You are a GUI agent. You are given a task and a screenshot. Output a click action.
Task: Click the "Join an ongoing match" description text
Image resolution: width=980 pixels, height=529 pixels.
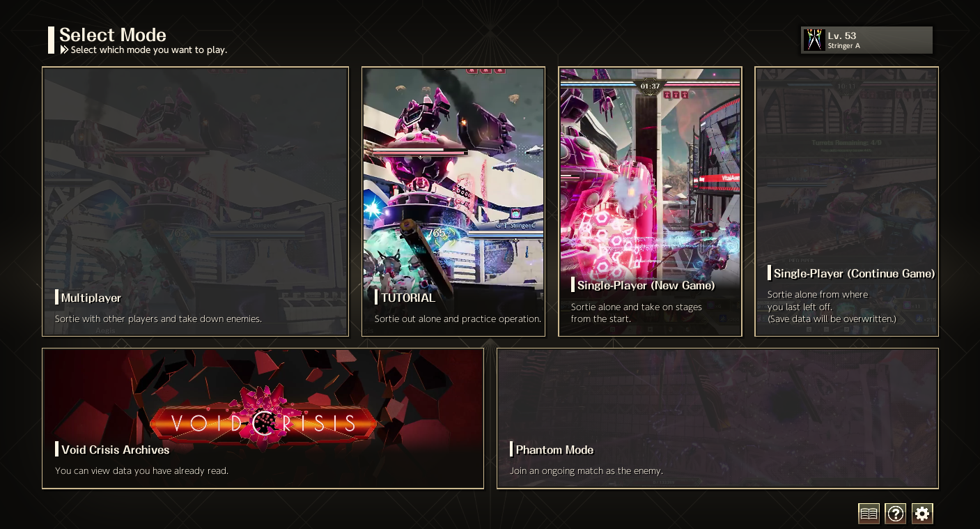586,471
